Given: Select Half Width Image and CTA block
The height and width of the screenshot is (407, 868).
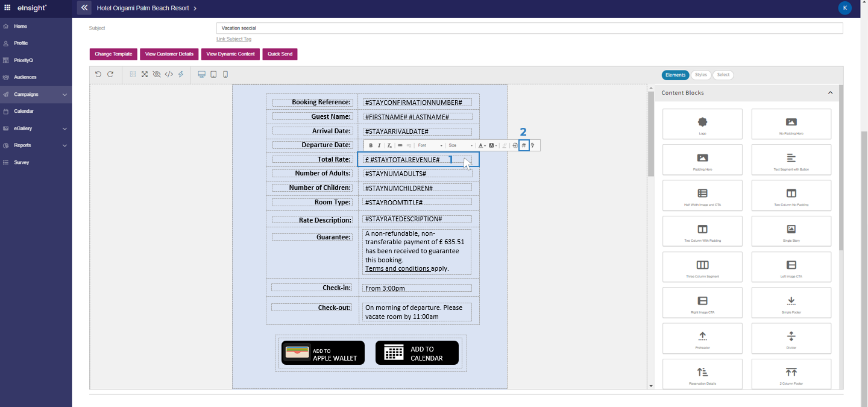Looking at the screenshot, I should coord(702,195).
